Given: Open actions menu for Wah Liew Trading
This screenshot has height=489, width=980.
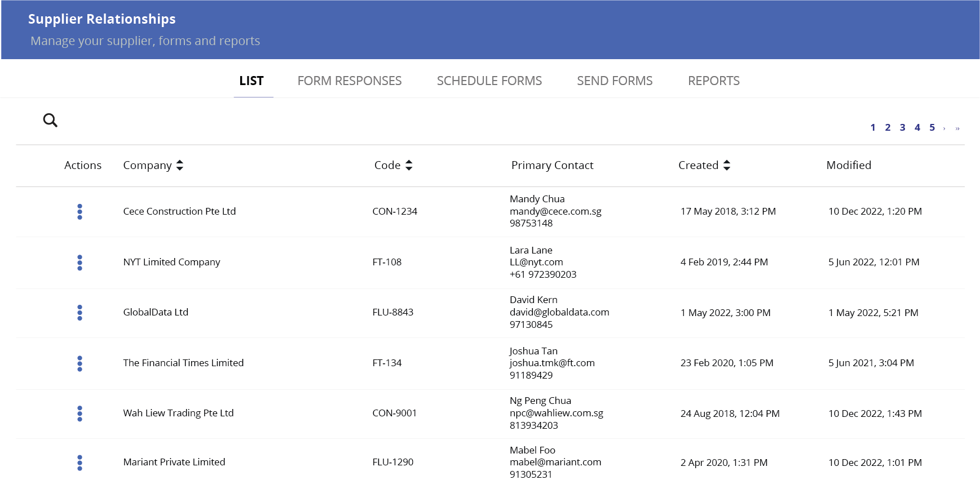Looking at the screenshot, I should (80, 414).
